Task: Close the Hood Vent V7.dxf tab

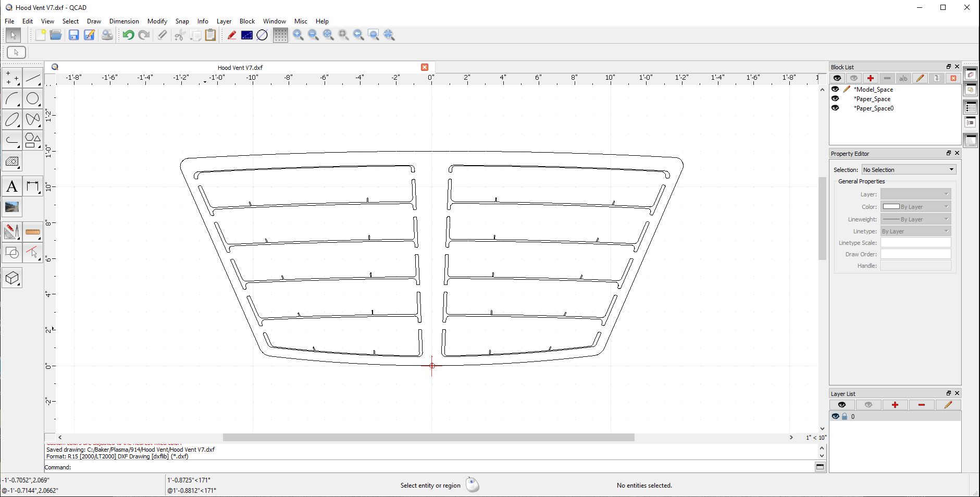Action: coord(425,67)
